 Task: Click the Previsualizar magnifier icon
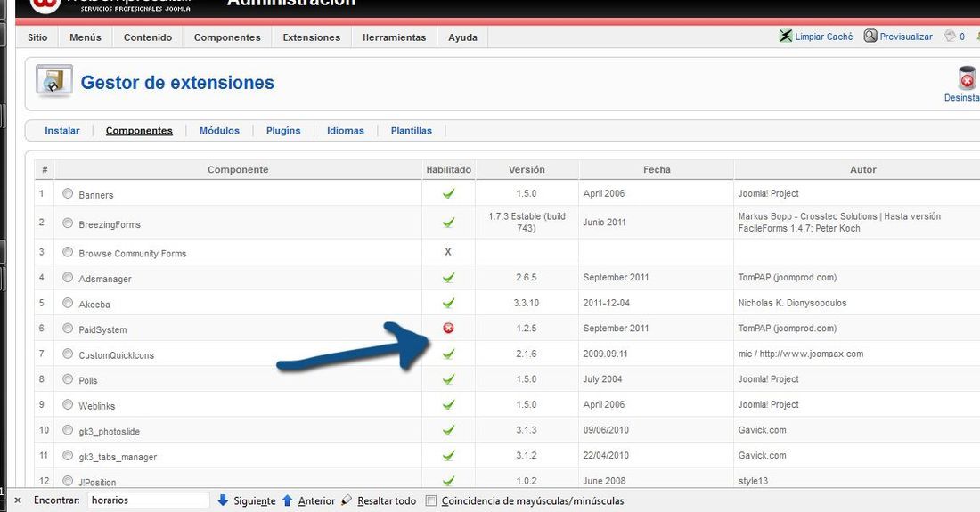pos(870,36)
